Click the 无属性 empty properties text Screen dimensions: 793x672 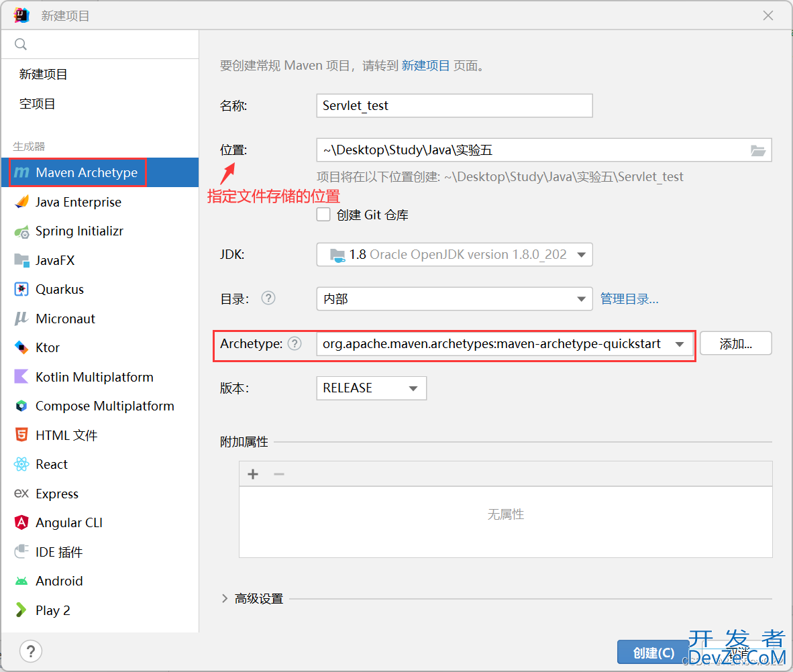505,515
